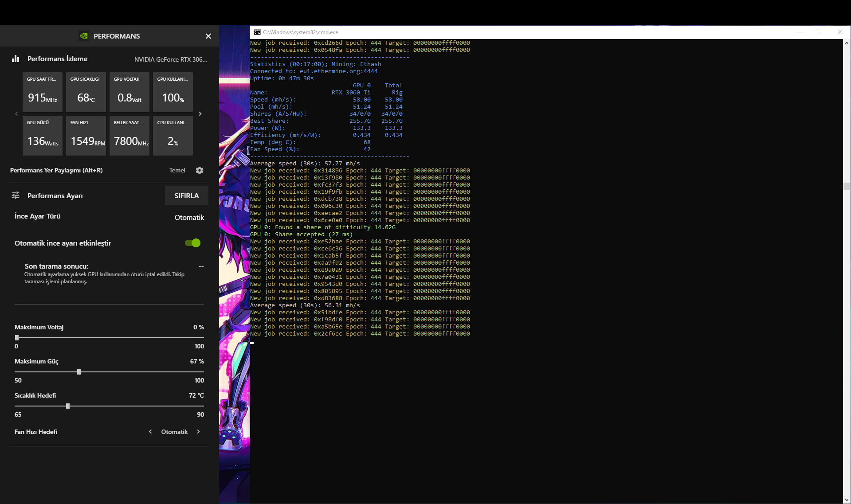Close the PERFORMANS overlay panel
Screen dimensions: 851x504
point(208,36)
